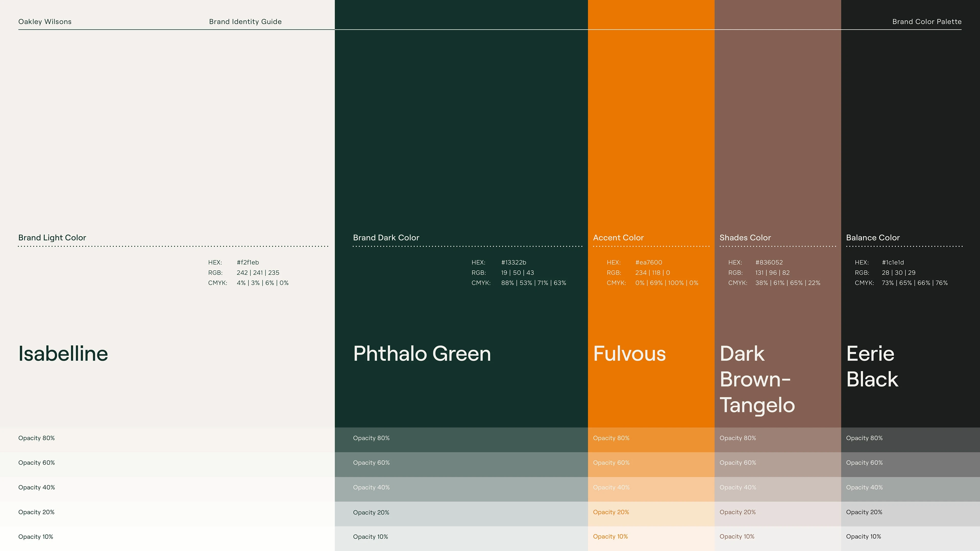Image resolution: width=980 pixels, height=551 pixels.
Task: Click the Balance Color section label
Action: coord(873,238)
